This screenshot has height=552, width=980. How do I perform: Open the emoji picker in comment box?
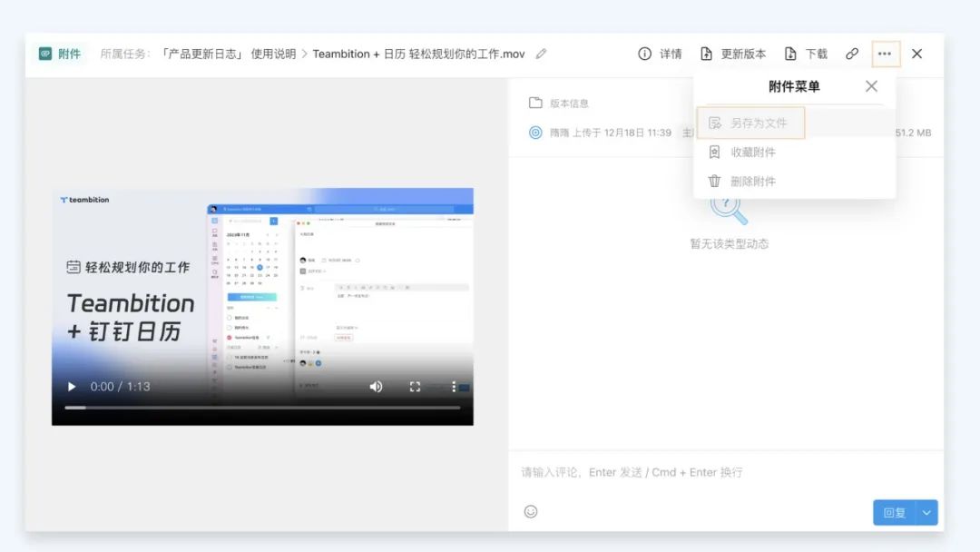(x=531, y=511)
